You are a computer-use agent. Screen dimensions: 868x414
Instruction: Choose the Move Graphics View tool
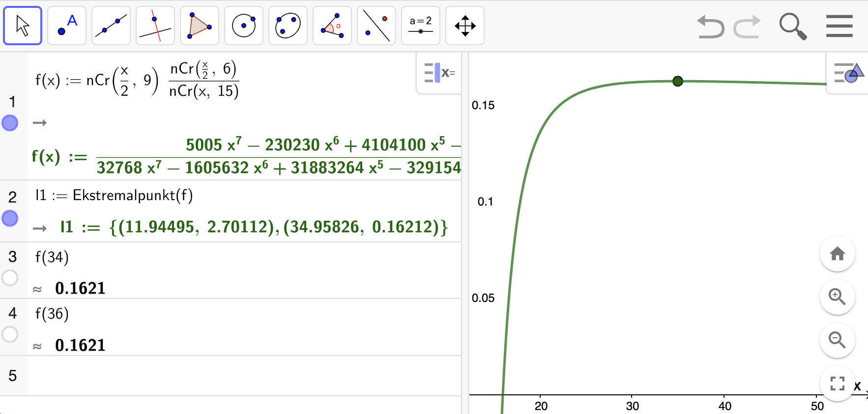[465, 26]
